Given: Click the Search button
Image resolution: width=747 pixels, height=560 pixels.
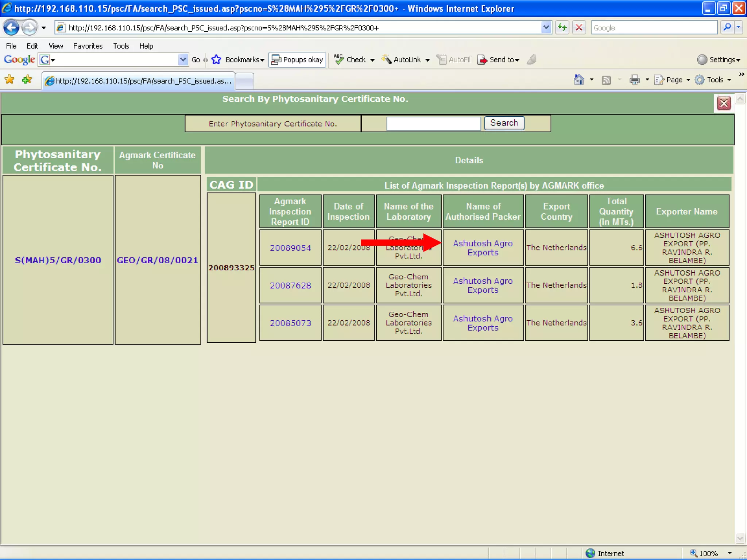Looking at the screenshot, I should point(504,123).
